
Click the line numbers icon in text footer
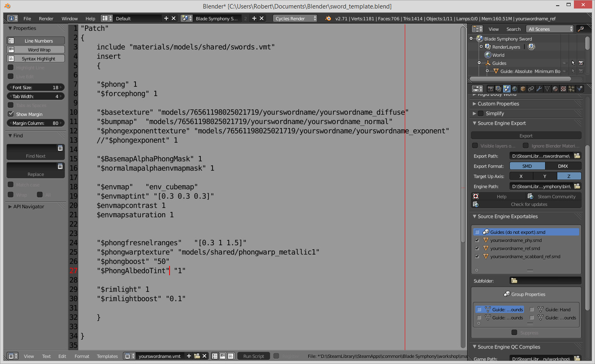[215, 356]
